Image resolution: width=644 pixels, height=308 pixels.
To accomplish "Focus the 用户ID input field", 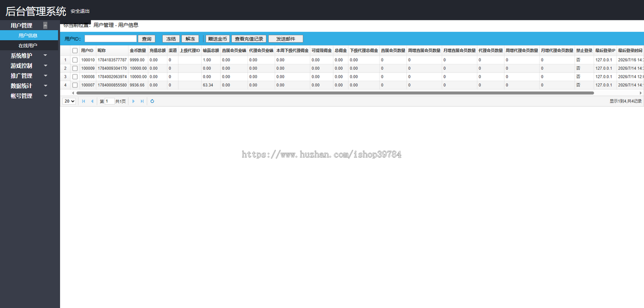I will pos(111,39).
